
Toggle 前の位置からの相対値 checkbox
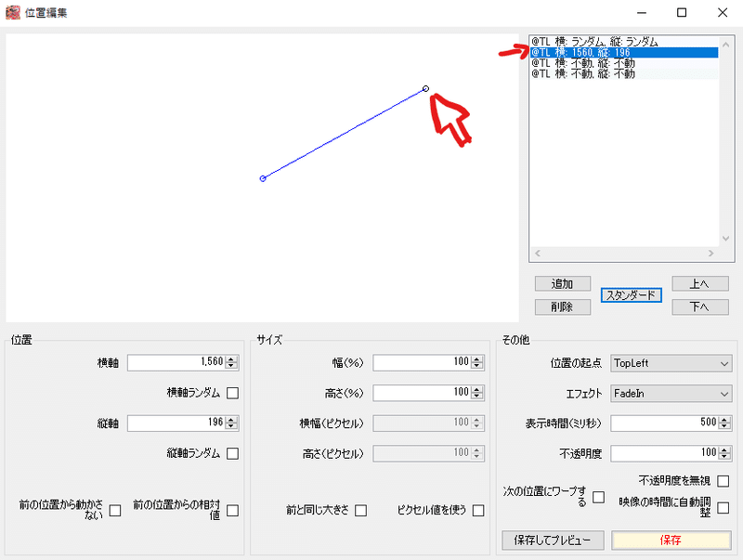(x=233, y=511)
